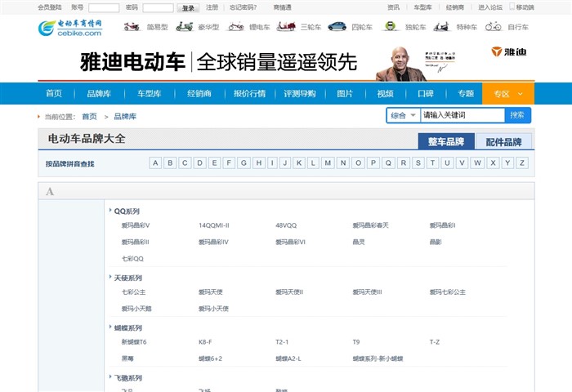
Task: Click the 忘记密码? link
Action: [x=243, y=7]
